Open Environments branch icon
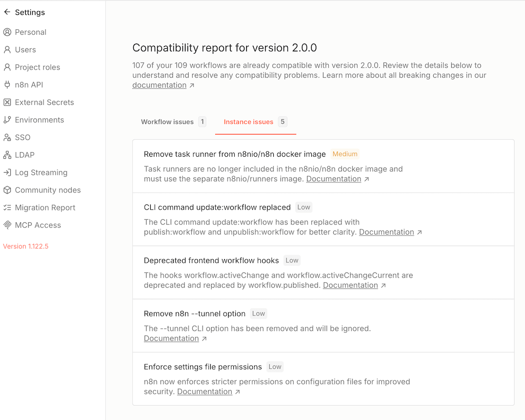 pos(7,120)
